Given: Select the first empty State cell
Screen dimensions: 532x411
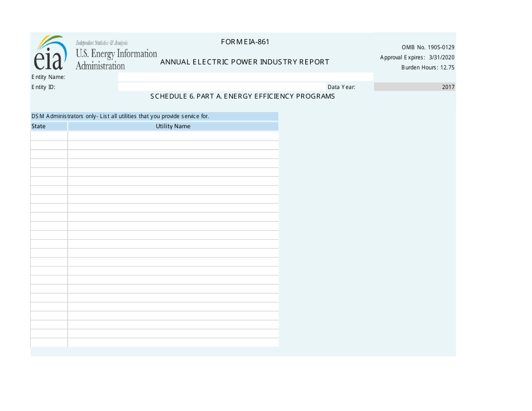Looking at the screenshot, I should [x=49, y=135].
